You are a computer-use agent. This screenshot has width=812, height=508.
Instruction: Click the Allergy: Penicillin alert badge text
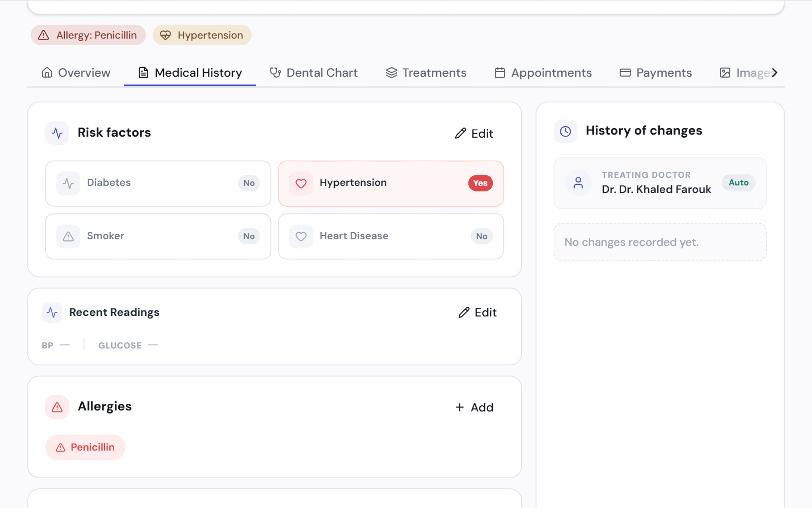click(96, 35)
